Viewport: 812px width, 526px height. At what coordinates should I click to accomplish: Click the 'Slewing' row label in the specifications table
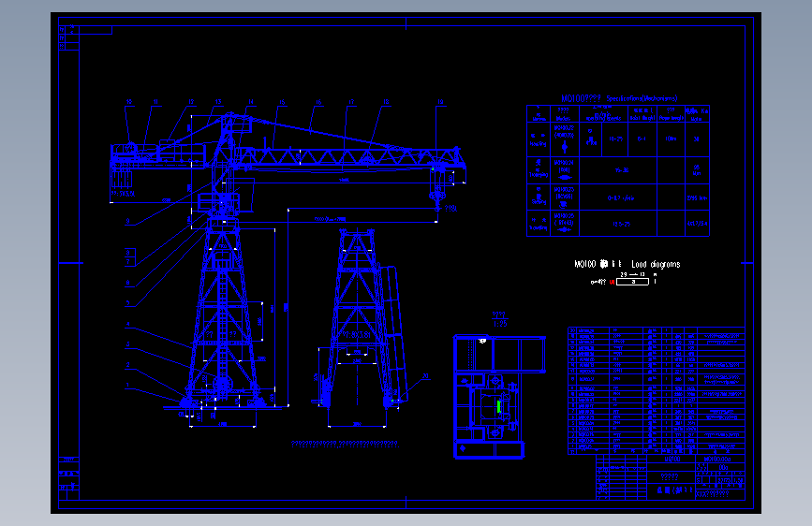[x=539, y=202]
